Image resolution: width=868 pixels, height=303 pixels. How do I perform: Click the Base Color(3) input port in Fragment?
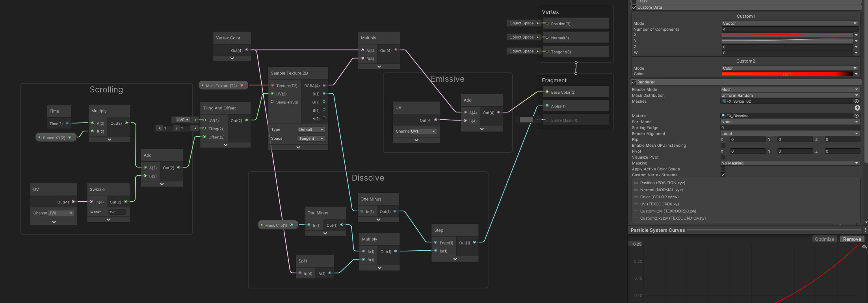pyautogui.click(x=547, y=92)
